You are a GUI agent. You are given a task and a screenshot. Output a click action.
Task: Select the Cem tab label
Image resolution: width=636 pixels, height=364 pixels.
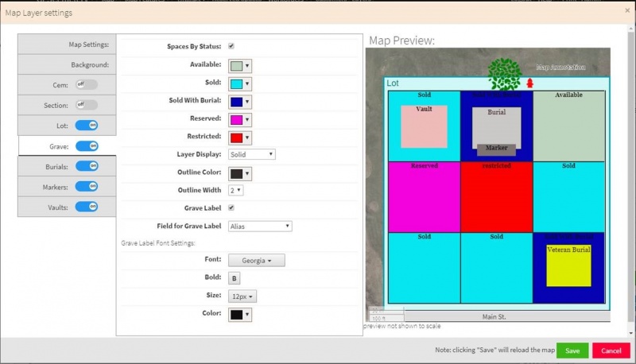point(60,85)
